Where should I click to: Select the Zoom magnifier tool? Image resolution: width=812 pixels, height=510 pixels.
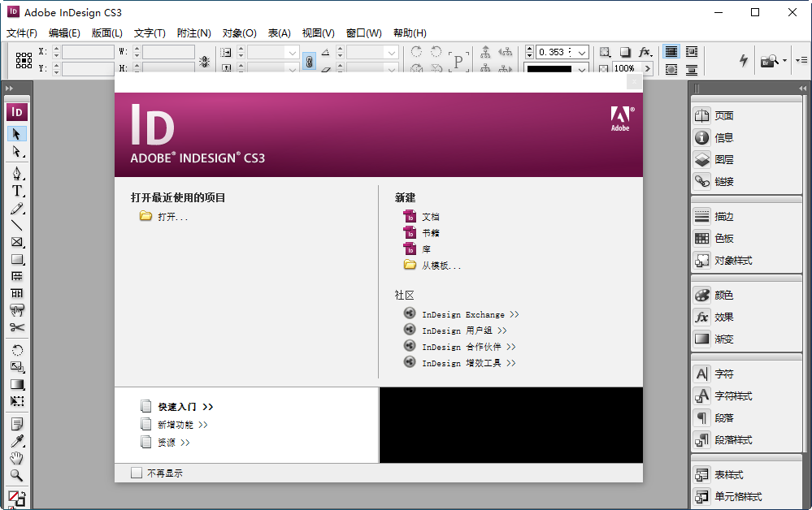click(x=16, y=475)
